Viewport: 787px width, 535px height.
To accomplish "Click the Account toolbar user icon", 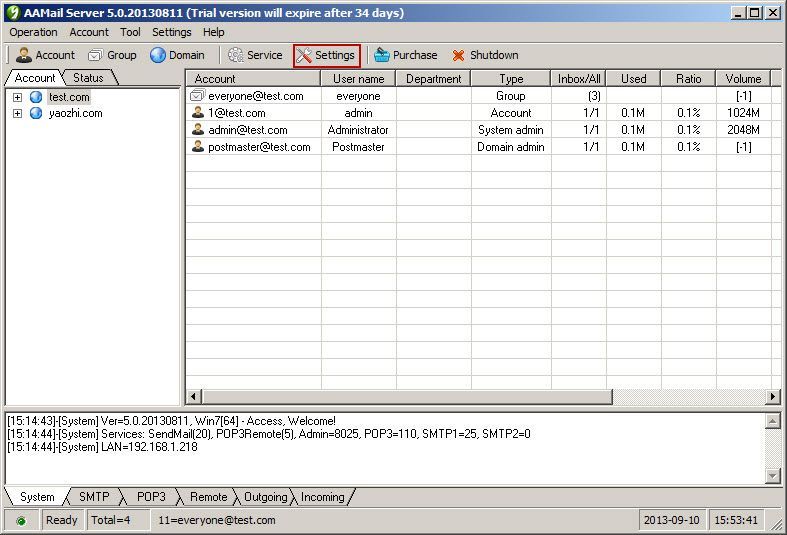I will (x=24, y=55).
